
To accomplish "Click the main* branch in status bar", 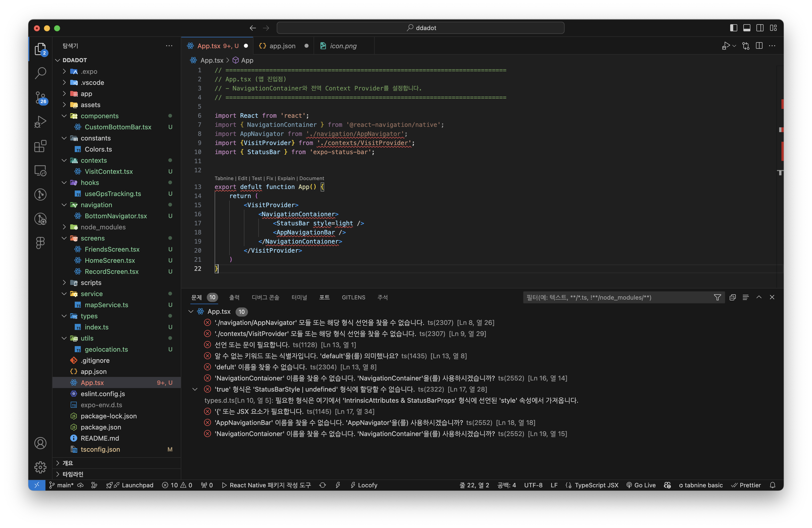I will (61, 485).
